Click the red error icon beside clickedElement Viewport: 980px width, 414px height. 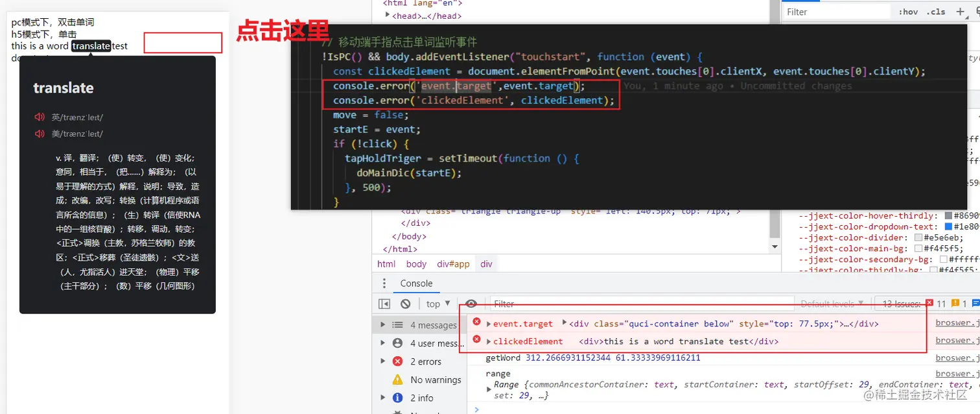(477, 340)
